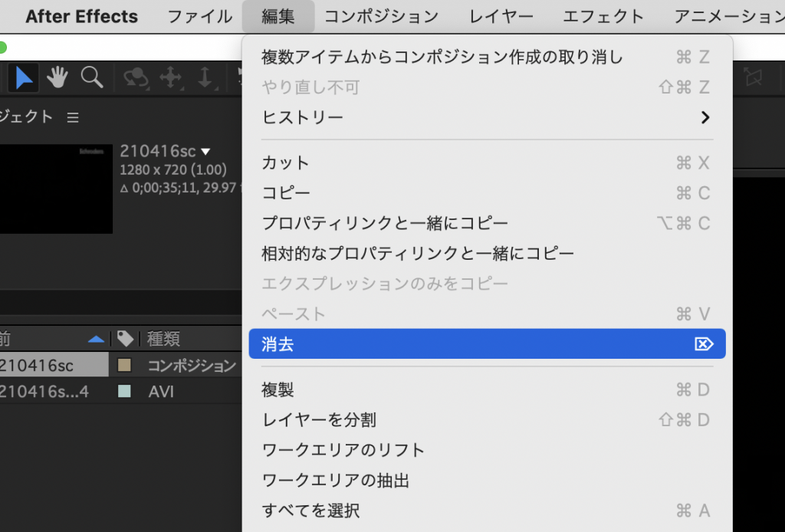Open the コンポジション menu in menu bar
Viewport: 785px width, 532px height.
click(380, 16)
